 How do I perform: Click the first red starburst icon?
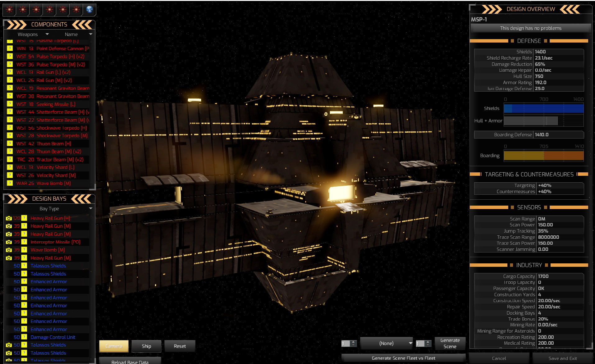pyautogui.click(x=10, y=10)
